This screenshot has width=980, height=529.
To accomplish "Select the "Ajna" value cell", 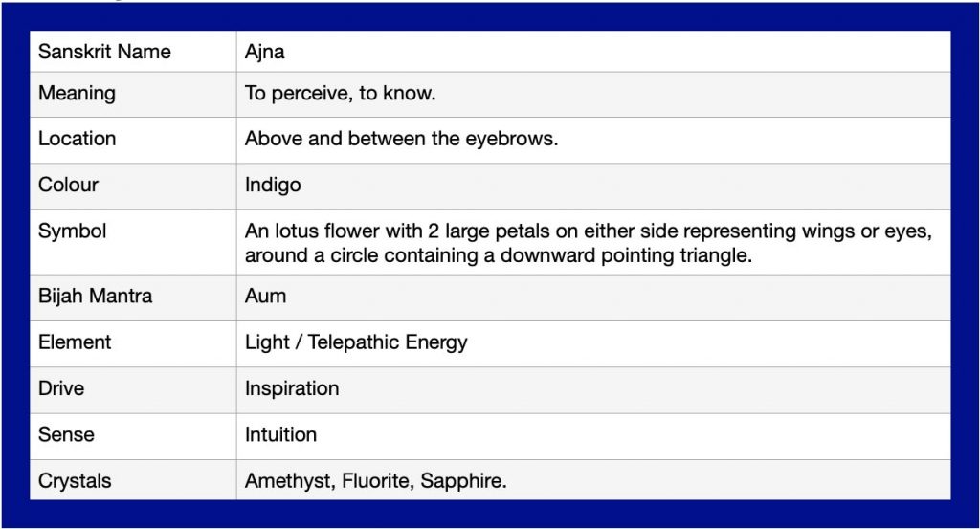I will [265, 52].
